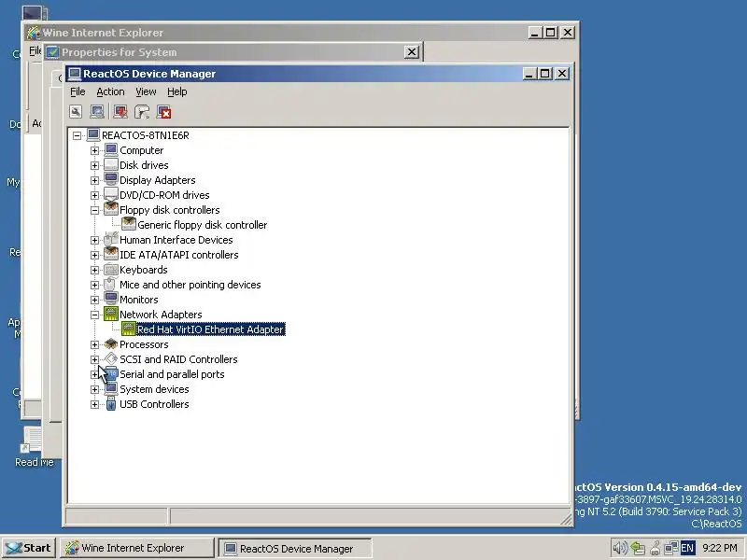The height and width of the screenshot is (560, 747).
Task: Select the DVD/CD-ROM drives icon
Action: (110, 195)
